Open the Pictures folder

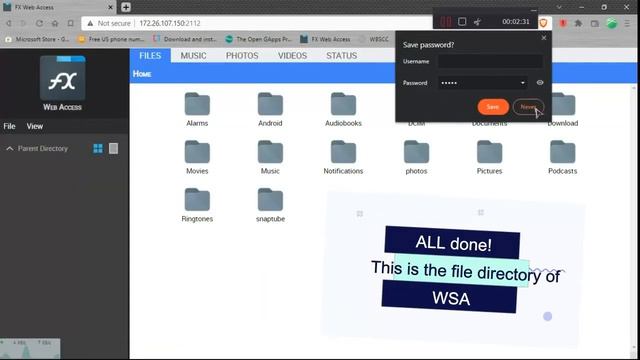pyautogui.click(x=489, y=157)
